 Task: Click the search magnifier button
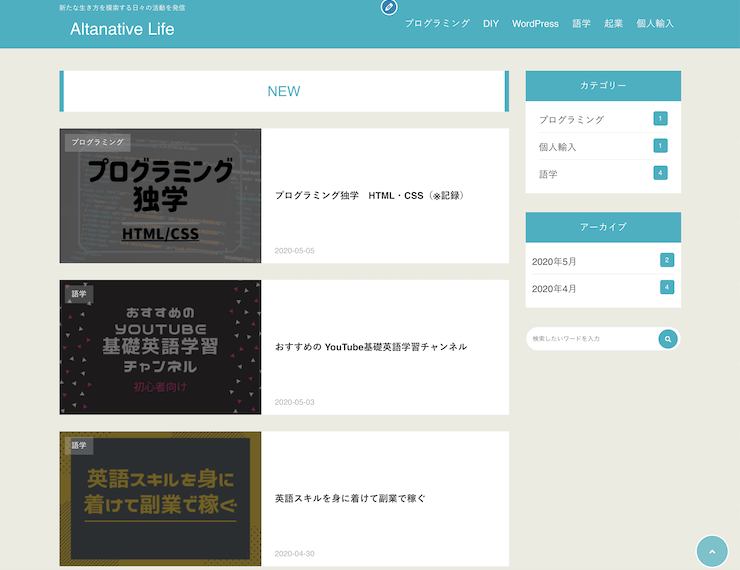pos(668,339)
